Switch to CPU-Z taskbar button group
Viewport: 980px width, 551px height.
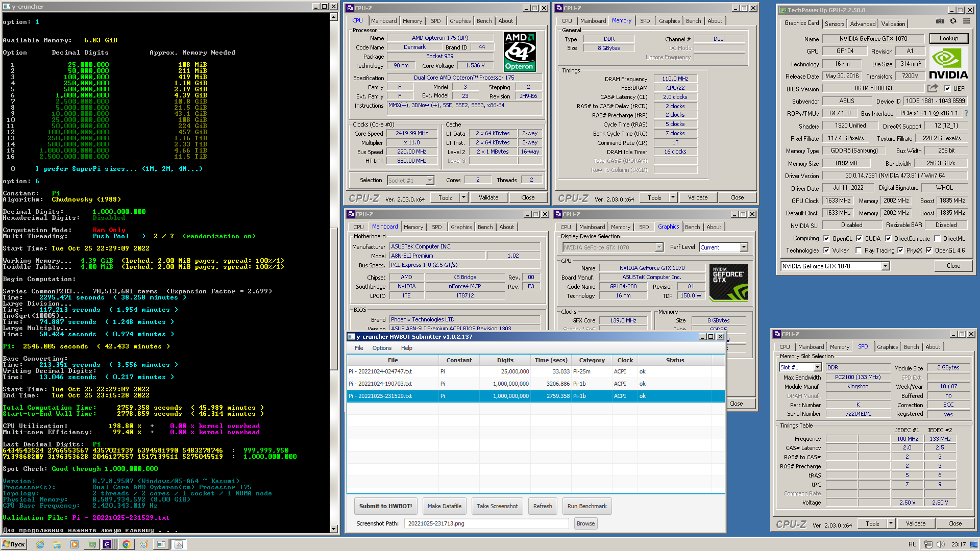[x=108, y=544]
